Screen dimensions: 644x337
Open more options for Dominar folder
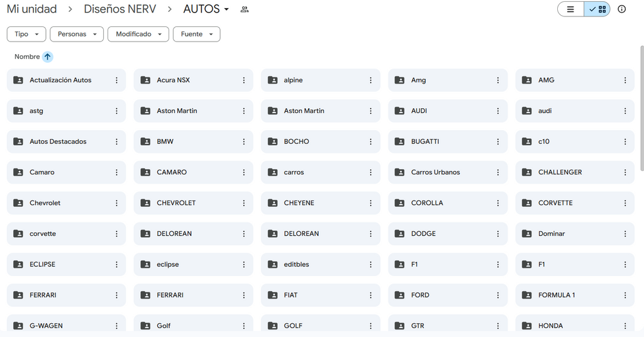(625, 234)
